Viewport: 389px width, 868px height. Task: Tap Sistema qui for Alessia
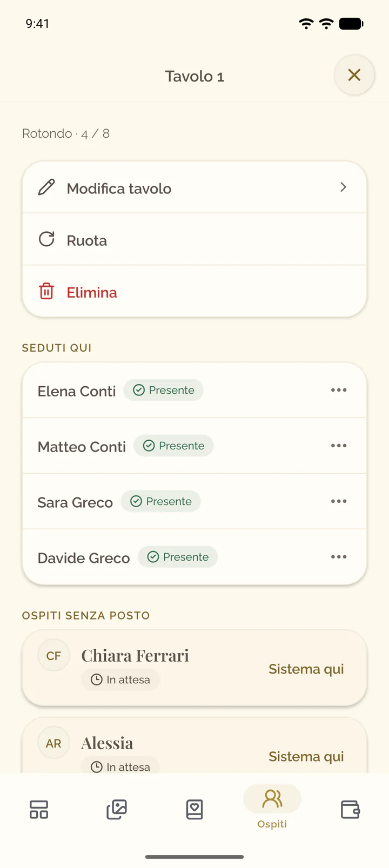point(306,756)
